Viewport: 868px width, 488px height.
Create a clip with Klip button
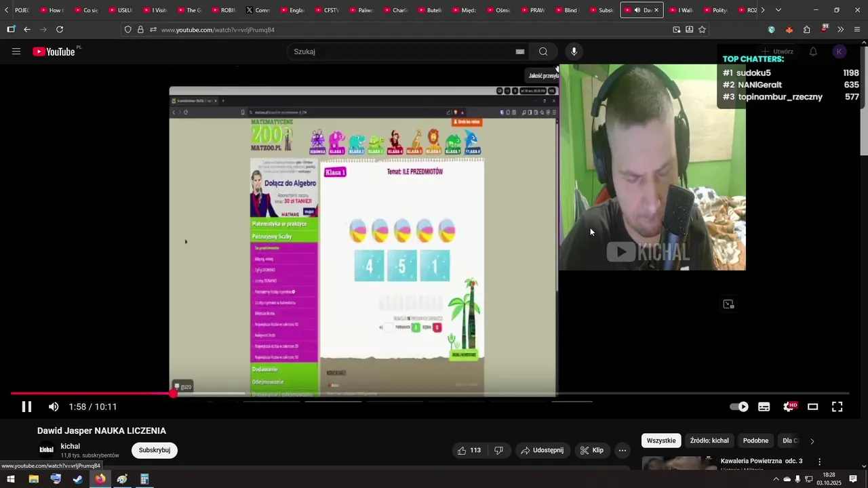[591, 450]
